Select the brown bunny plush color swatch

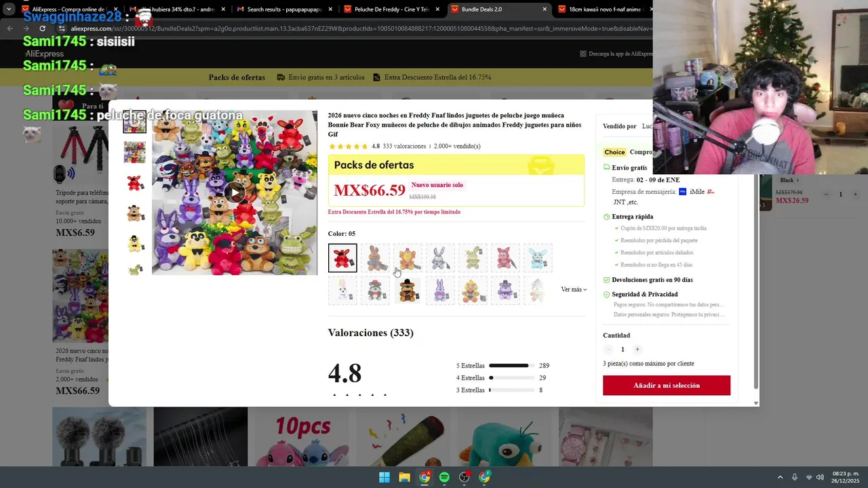point(375,258)
